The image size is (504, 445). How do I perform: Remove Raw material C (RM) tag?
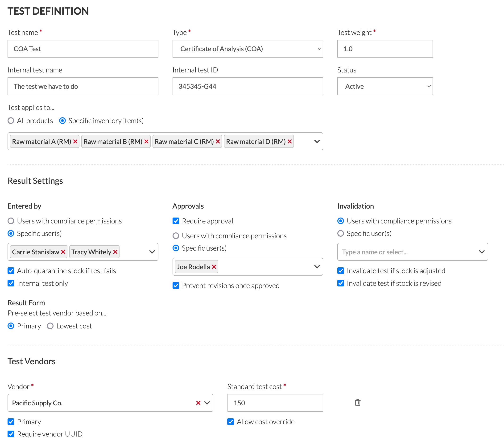pyautogui.click(x=218, y=141)
